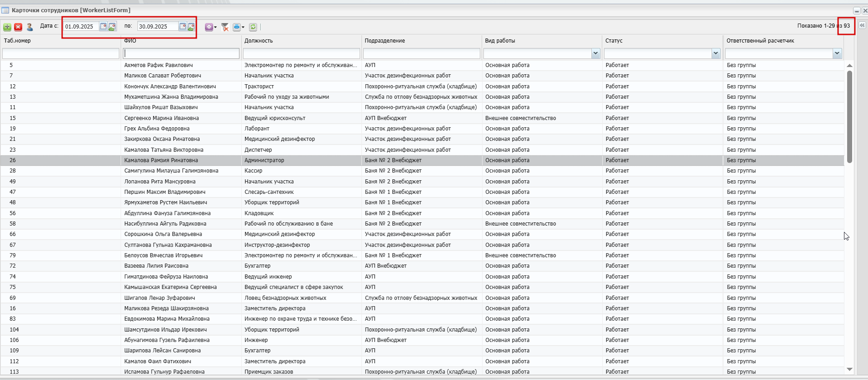
Task: Sort by the Подразделение column header
Action: [x=385, y=41]
